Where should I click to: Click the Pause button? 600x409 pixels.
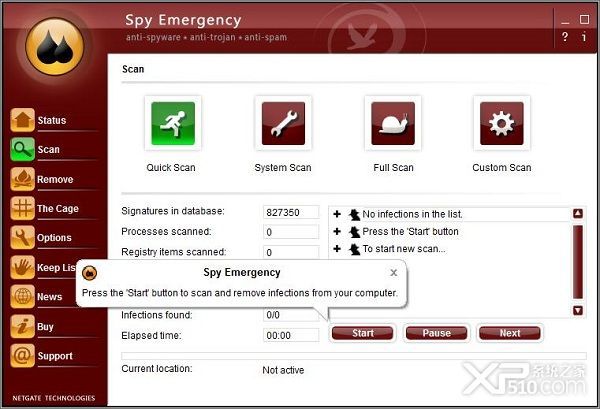point(436,333)
